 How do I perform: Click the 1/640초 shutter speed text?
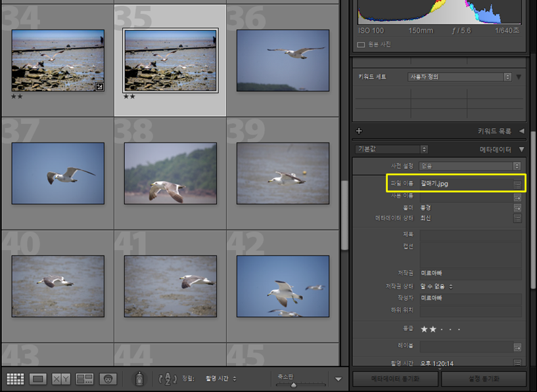pyautogui.click(x=507, y=31)
